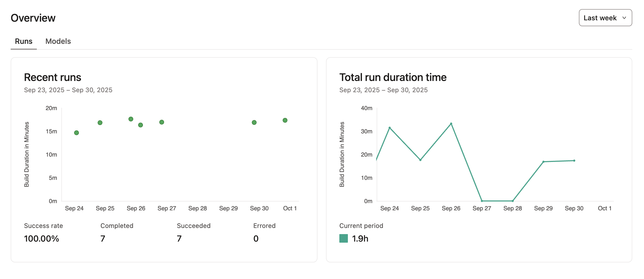Select the Runs tab
644x279 pixels.
23,41
